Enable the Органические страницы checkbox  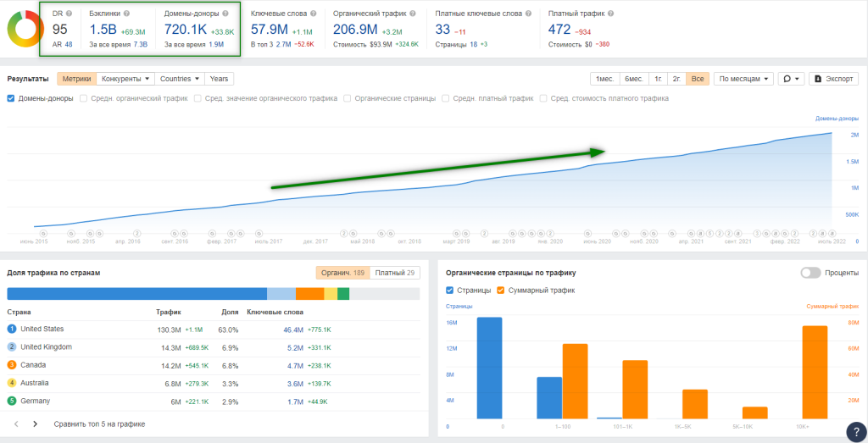click(x=348, y=98)
